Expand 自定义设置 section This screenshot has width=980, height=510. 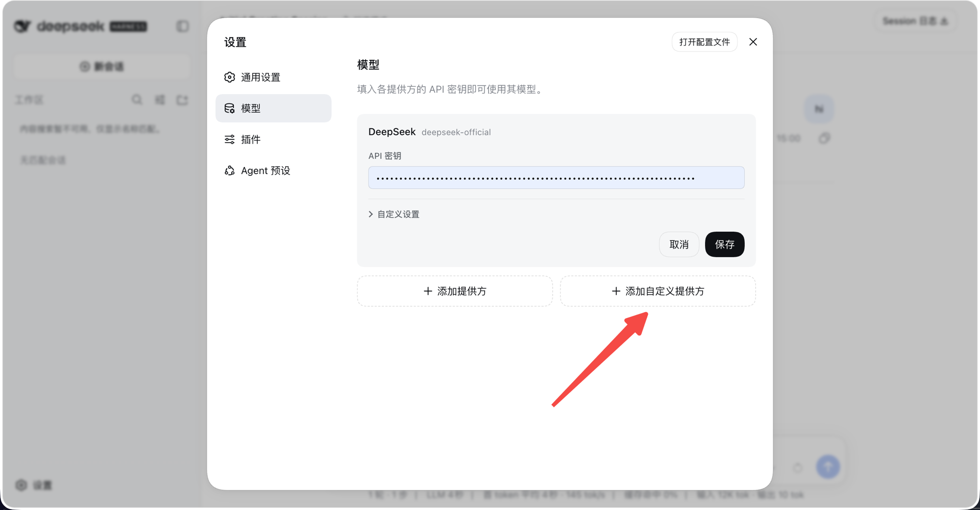pyautogui.click(x=394, y=214)
